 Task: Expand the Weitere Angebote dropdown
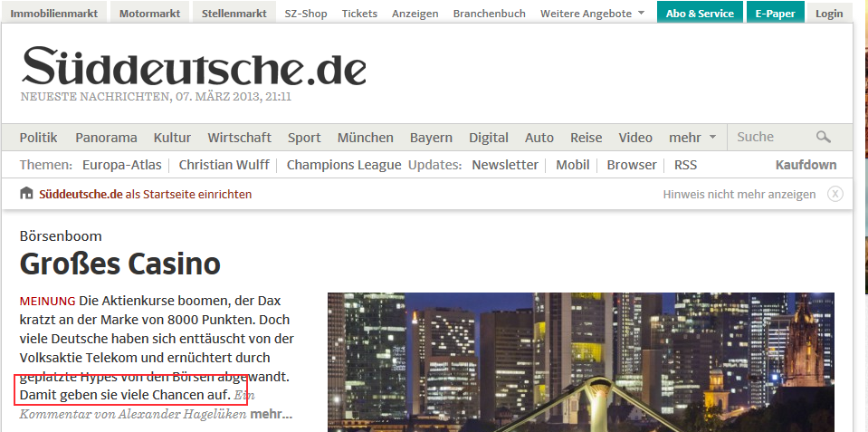(x=592, y=14)
